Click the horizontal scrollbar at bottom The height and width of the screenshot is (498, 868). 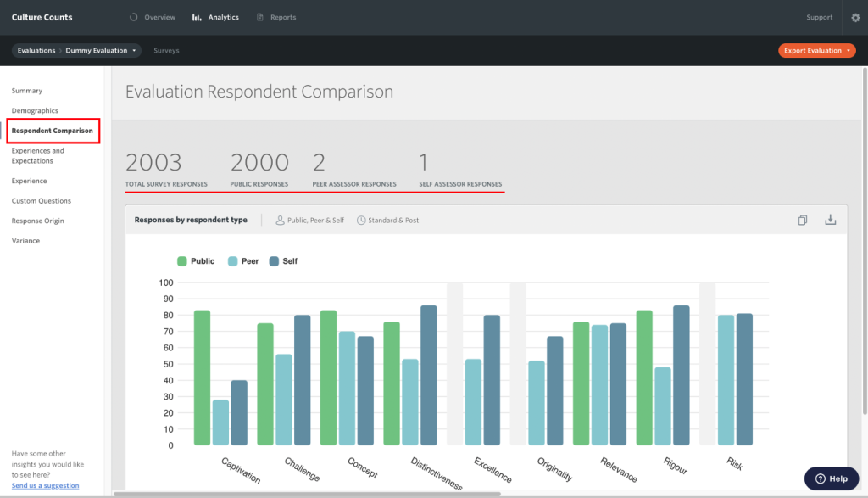[305, 494]
